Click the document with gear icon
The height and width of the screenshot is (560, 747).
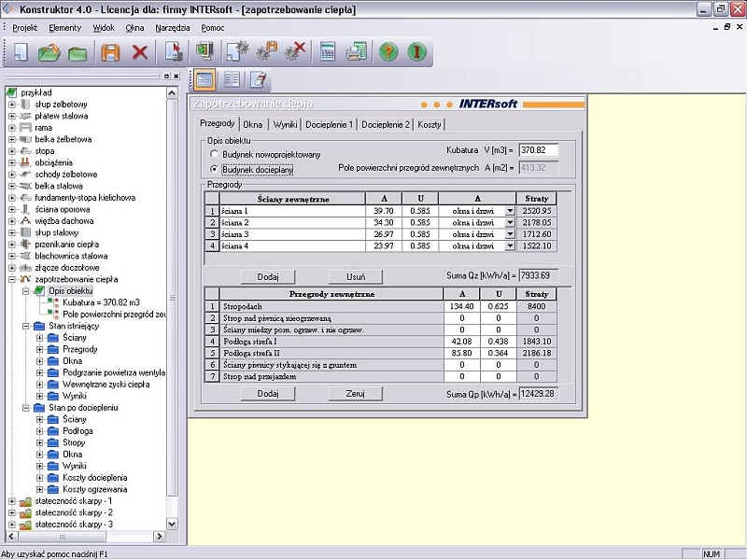238,51
